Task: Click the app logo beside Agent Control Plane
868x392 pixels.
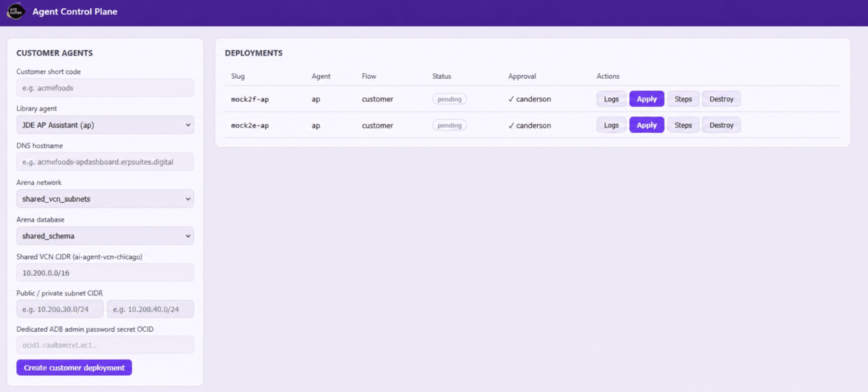Action: [x=16, y=11]
